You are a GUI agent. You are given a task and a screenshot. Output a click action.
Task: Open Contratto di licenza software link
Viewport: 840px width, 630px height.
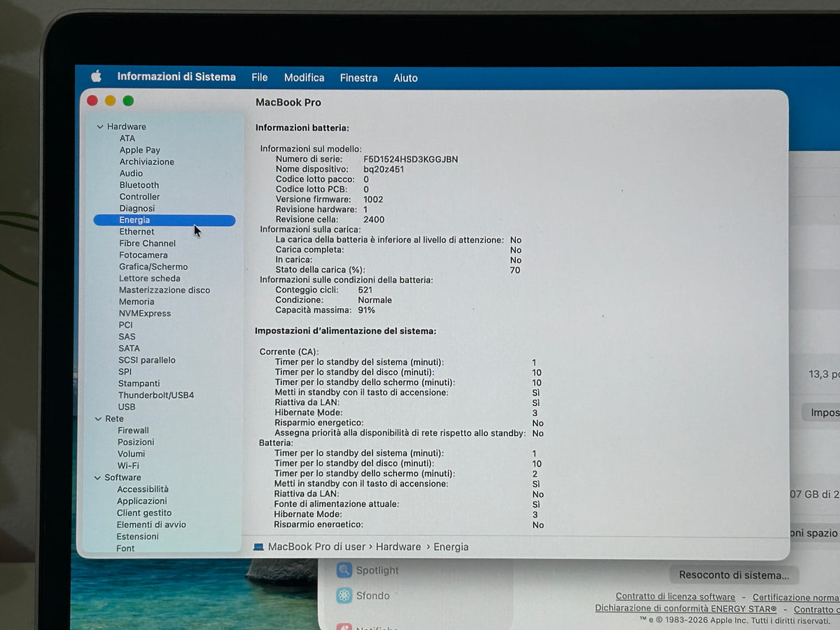[675, 597]
